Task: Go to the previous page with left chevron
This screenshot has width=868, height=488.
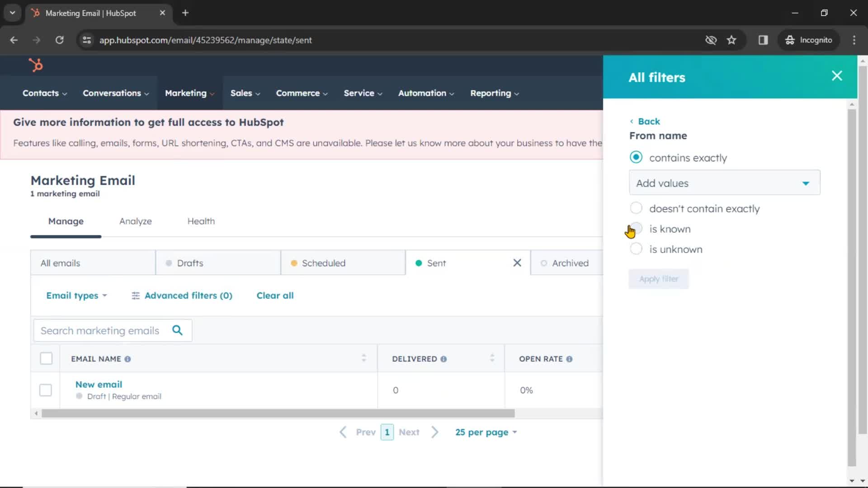Action: (343, 432)
